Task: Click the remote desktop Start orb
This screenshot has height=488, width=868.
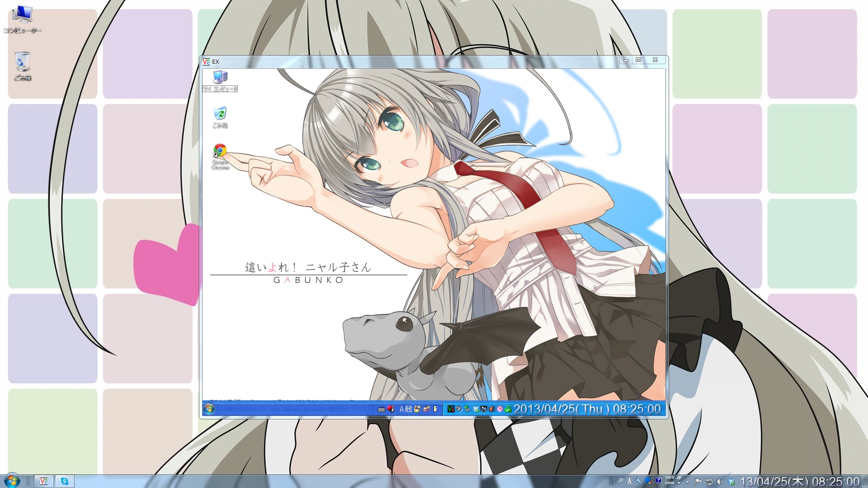Action: 209,409
